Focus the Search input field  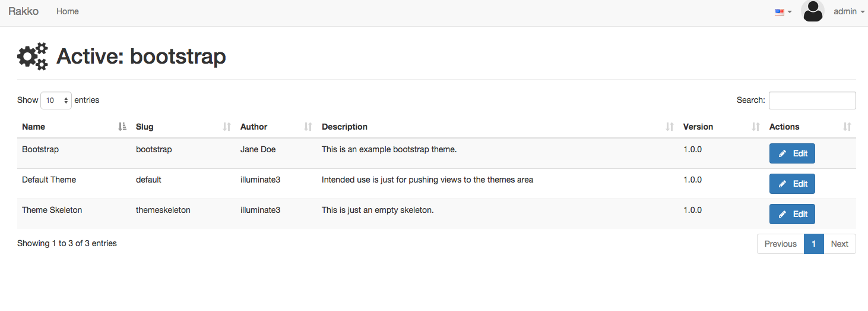click(x=812, y=100)
